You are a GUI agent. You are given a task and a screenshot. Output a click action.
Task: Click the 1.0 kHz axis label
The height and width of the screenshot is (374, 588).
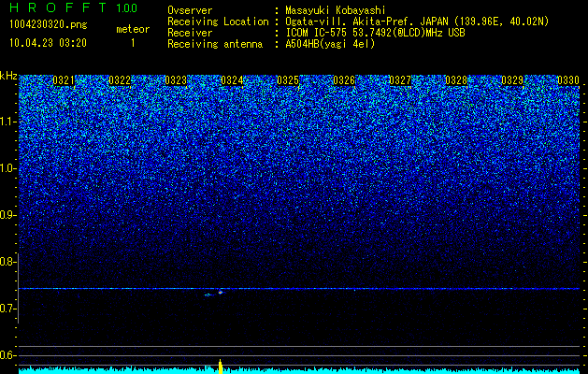click(x=7, y=168)
